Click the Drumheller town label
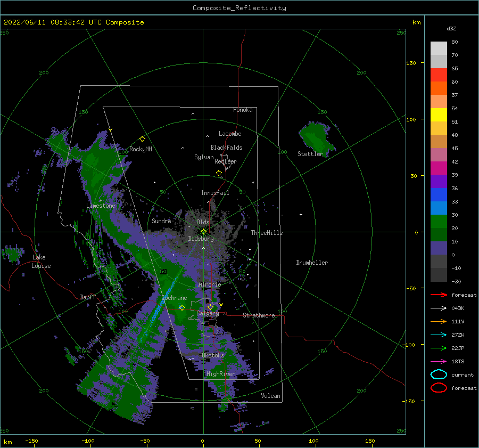479x448 pixels. (x=312, y=263)
